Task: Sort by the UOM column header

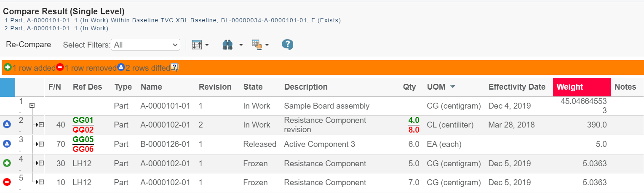Action: 436,87
